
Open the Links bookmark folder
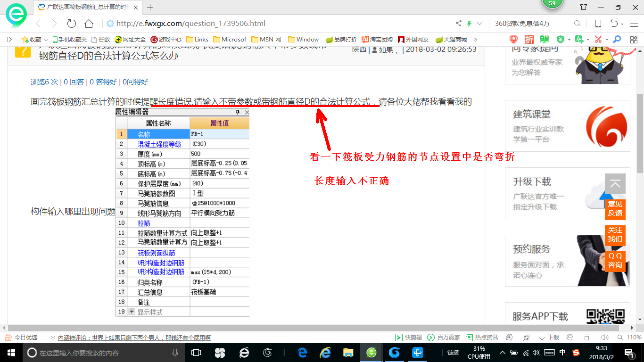coord(198,40)
